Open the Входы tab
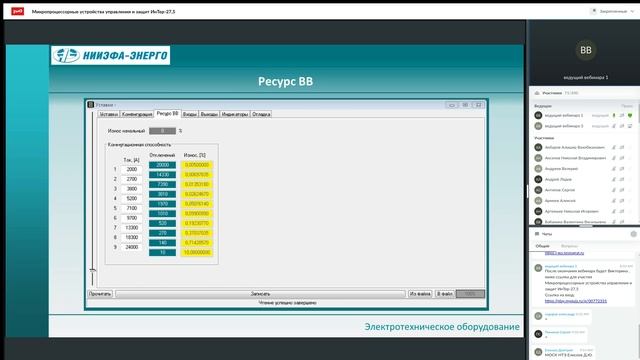The image size is (640, 360). pos(189,114)
